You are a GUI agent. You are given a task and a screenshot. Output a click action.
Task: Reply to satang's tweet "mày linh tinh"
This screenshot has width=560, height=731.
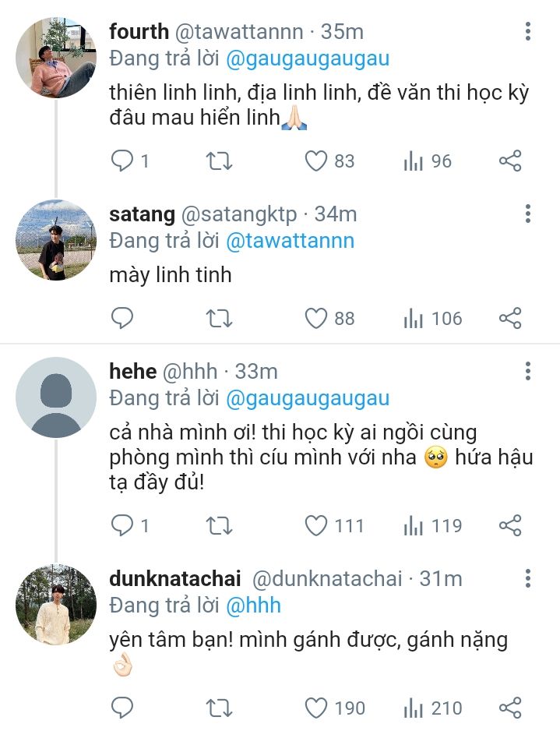(123, 318)
